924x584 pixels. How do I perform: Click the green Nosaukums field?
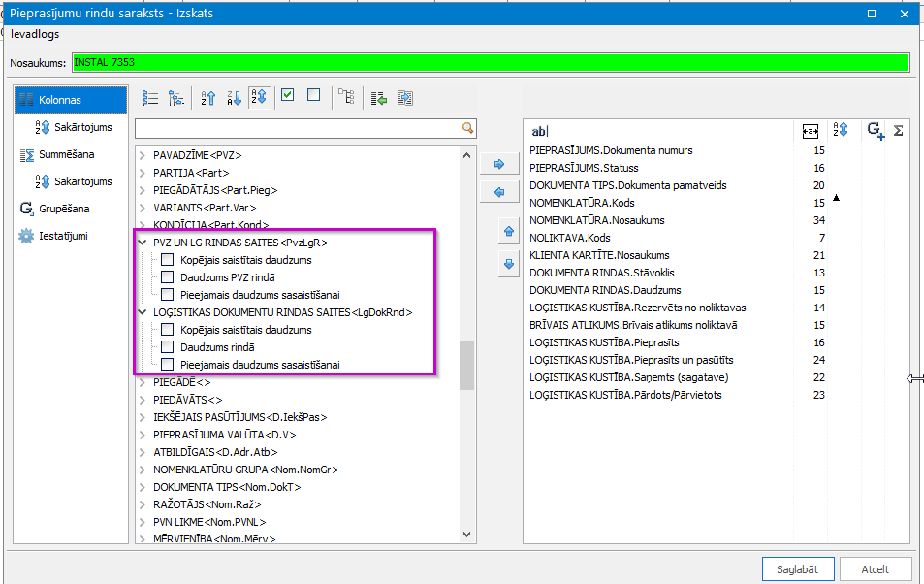click(x=491, y=62)
